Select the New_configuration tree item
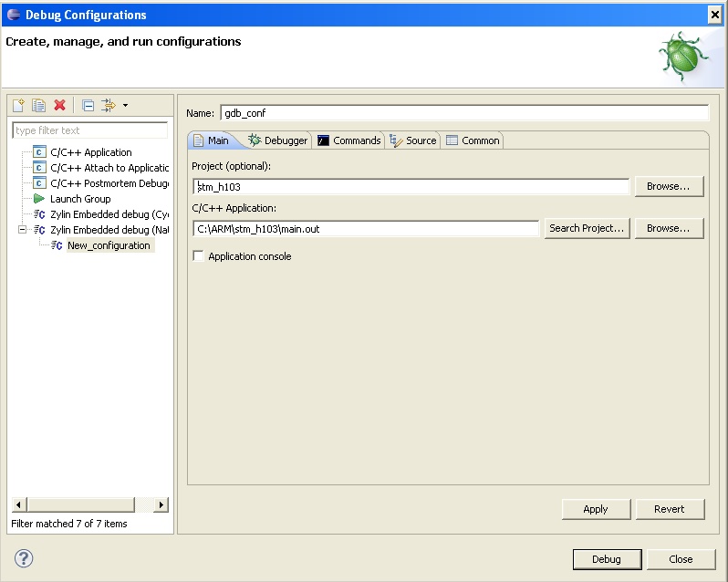This screenshot has width=728, height=582. coord(109,245)
